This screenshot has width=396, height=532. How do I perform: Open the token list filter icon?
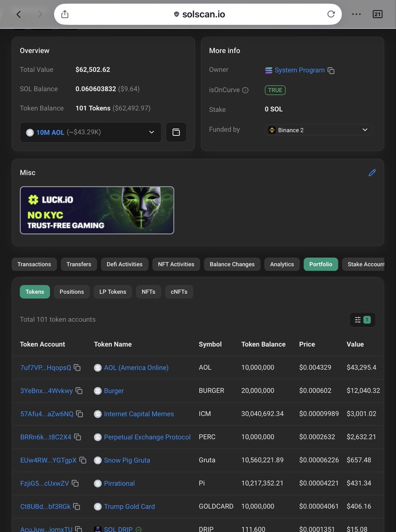click(362, 319)
